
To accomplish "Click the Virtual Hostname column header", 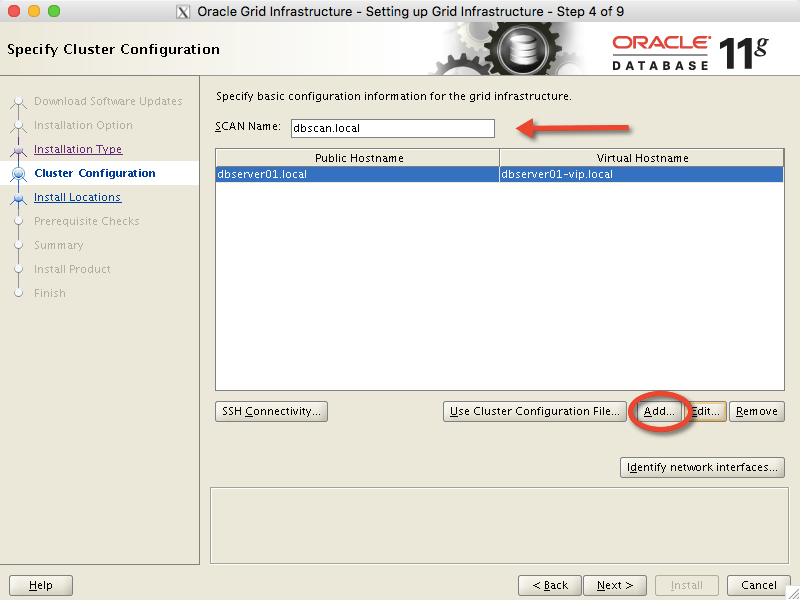I will coord(641,157).
